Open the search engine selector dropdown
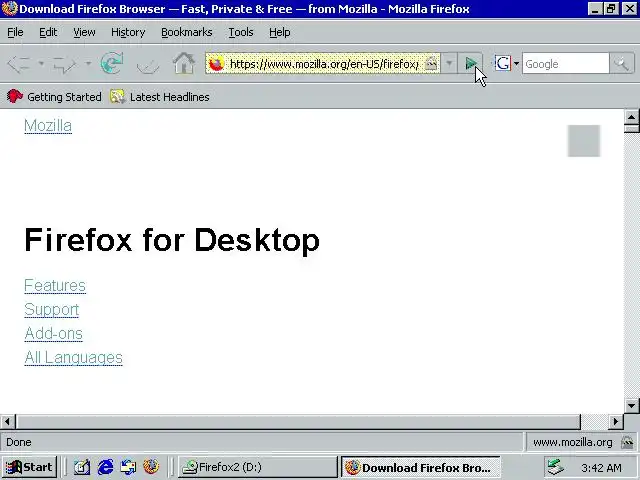The height and width of the screenshot is (480, 640). pos(516,64)
